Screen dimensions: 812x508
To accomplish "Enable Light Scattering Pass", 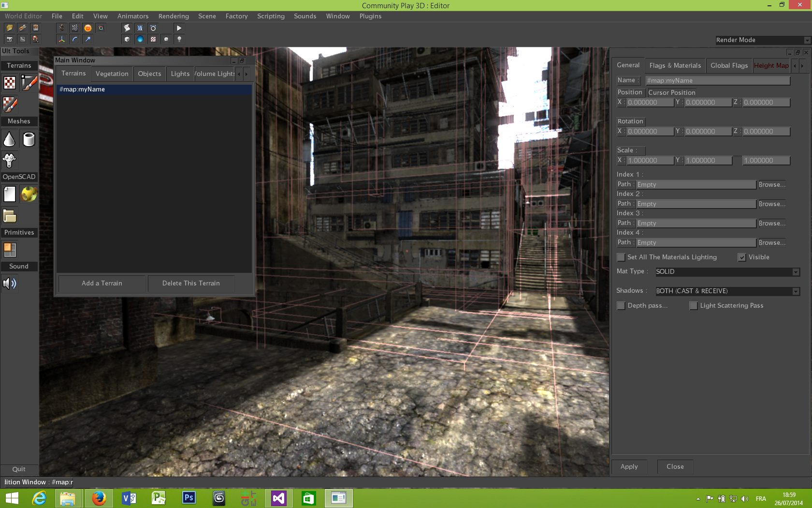I will click(x=694, y=305).
